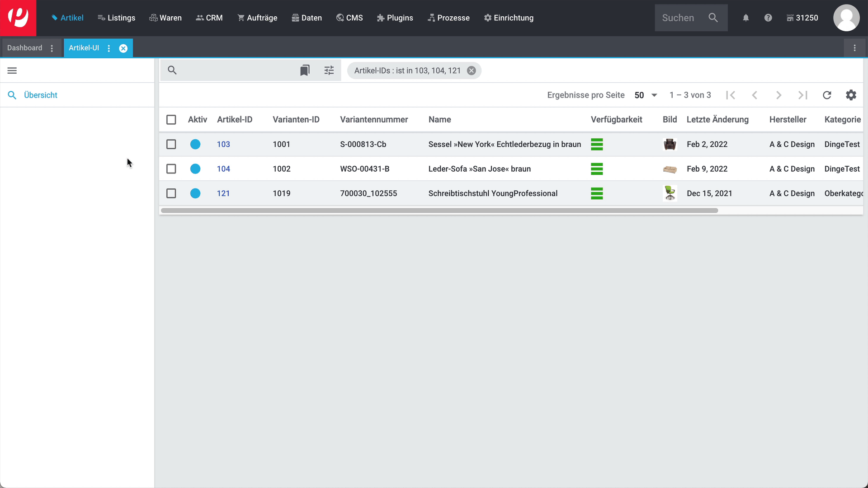The width and height of the screenshot is (868, 488).
Task: Expand results per page dropdown
Action: pos(646,95)
